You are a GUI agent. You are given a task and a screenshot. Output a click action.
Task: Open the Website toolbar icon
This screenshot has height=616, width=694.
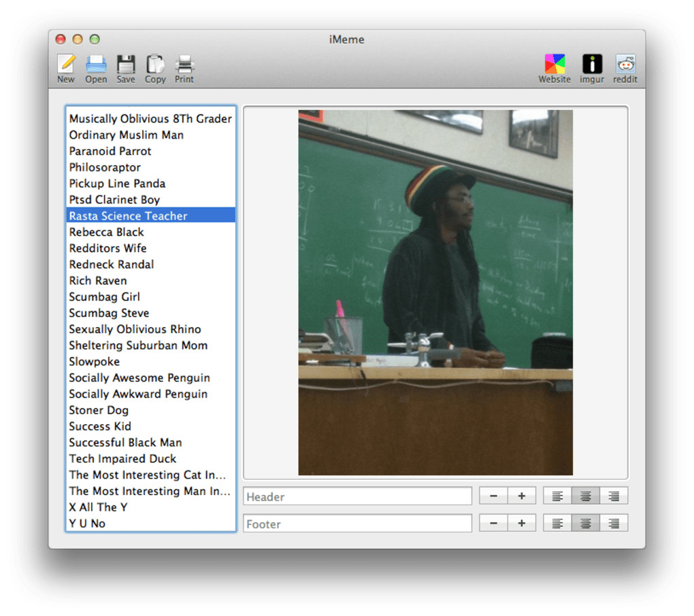(555, 65)
